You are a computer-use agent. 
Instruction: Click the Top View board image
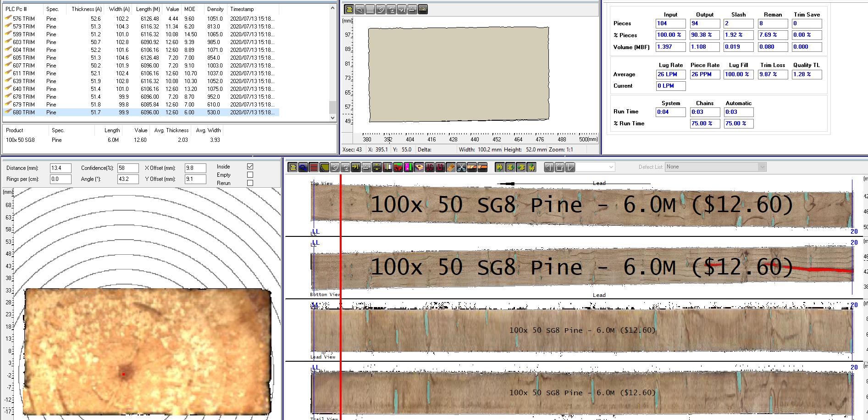(x=582, y=206)
